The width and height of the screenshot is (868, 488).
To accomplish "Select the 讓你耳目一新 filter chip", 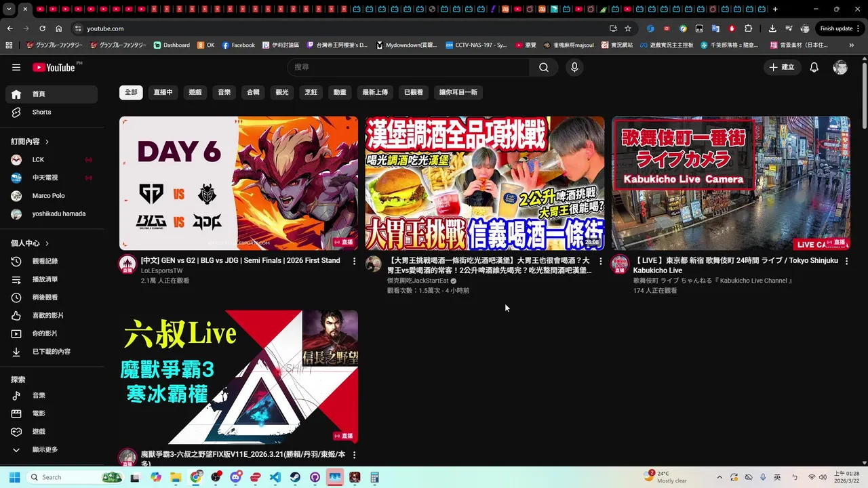I will click(458, 92).
